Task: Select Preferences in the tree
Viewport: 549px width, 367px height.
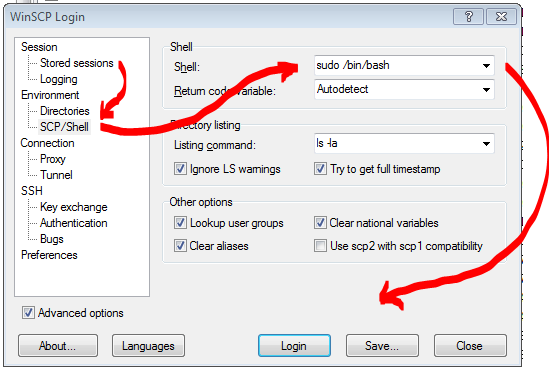Action: (49, 255)
